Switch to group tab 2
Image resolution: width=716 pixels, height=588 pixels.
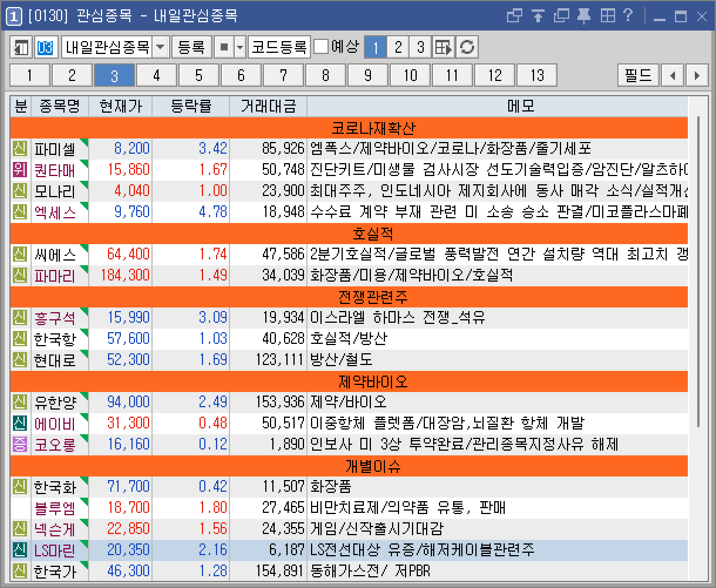pyautogui.click(x=72, y=75)
